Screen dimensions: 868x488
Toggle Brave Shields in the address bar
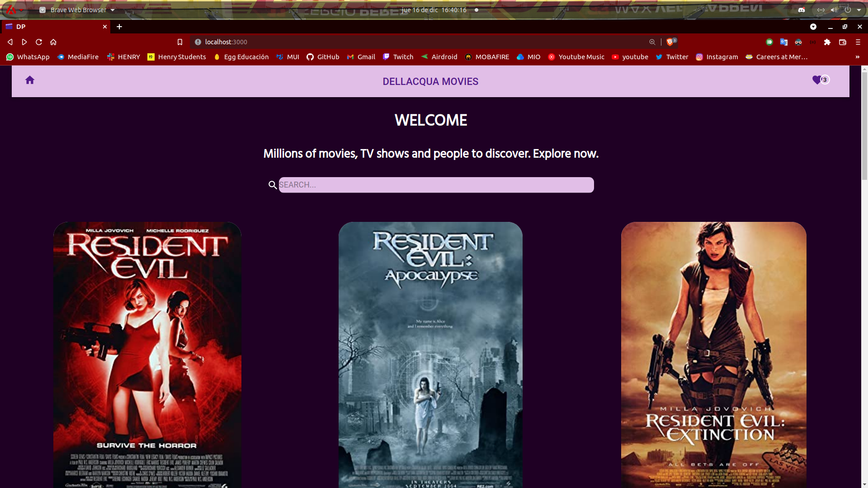point(670,42)
